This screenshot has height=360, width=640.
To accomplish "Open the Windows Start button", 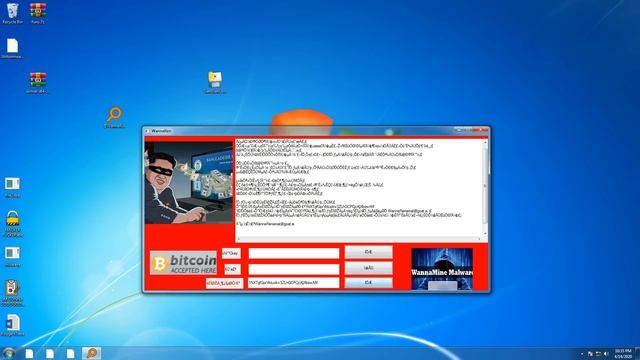I will click(8, 353).
